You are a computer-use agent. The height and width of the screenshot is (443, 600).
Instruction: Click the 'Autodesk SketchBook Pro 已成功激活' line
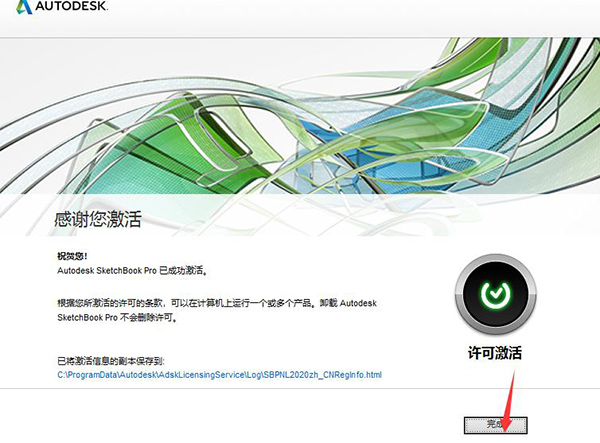(132, 270)
